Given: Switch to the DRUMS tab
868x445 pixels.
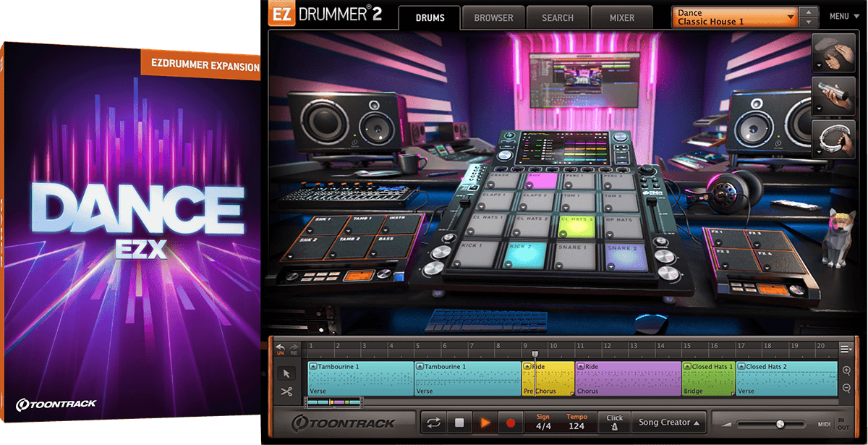Looking at the screenshot, I should coord(430,17).
